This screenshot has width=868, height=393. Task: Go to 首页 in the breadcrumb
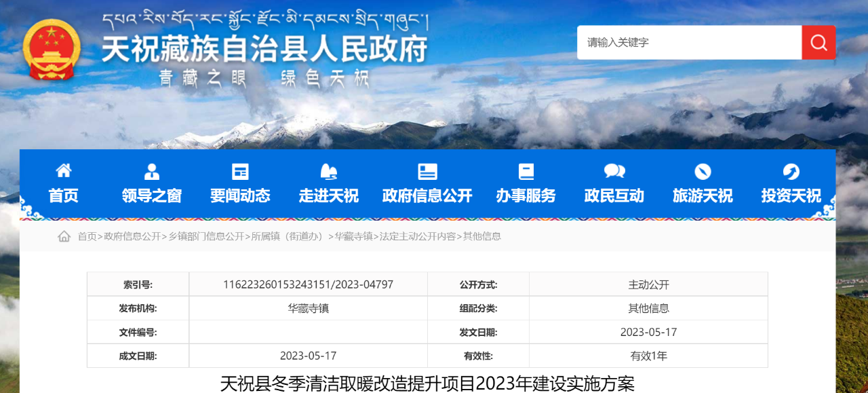(87, 236)
